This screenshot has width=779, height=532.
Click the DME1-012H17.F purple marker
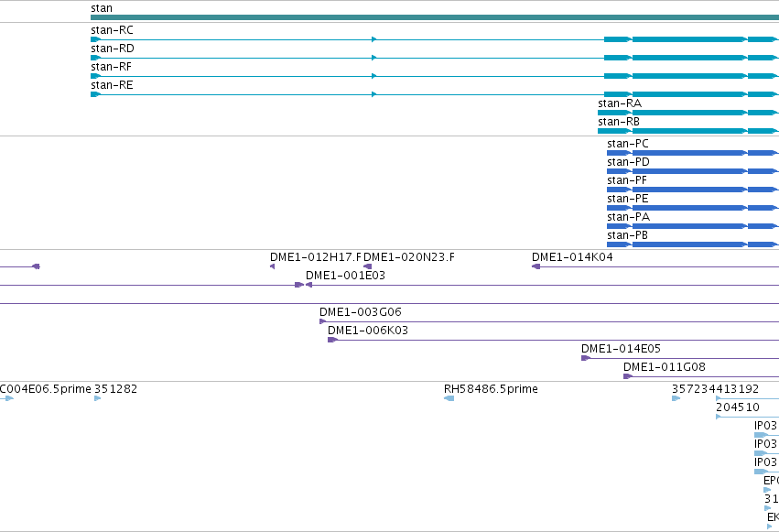click(x=272, y=266)
